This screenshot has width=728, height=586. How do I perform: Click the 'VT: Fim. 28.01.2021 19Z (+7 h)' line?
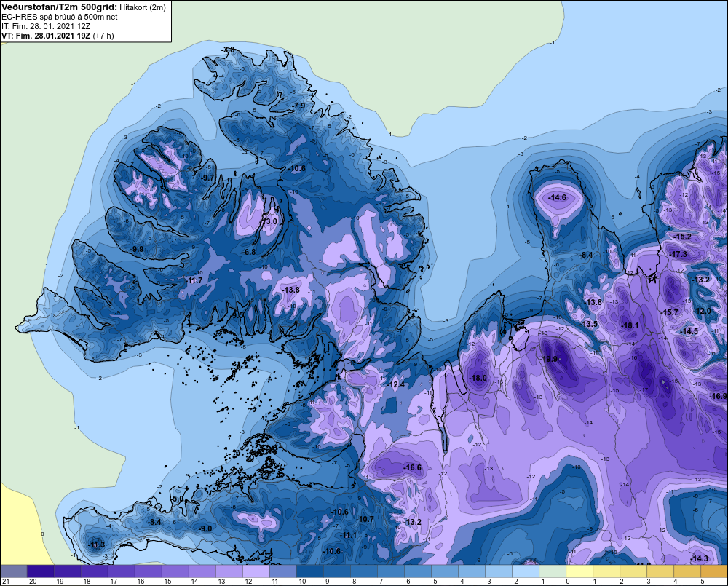(x=58, y=36)
